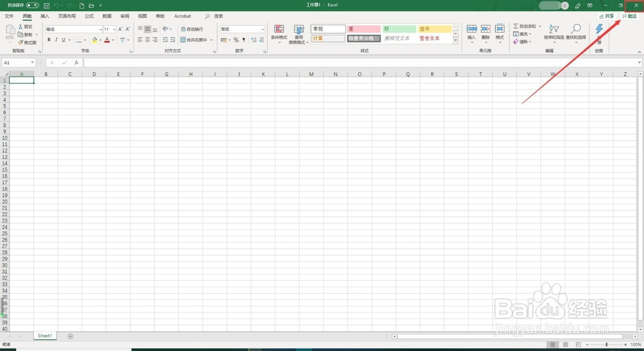
Task: Click the Format Painter (格式刷) button
Action: click(x=27, y=43)
